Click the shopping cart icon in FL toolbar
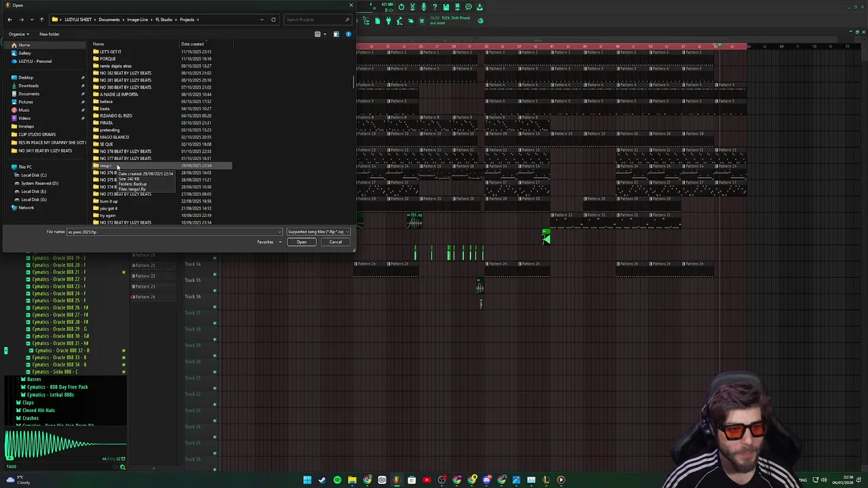This screenshot has width=868, height=488. (421, 21)
